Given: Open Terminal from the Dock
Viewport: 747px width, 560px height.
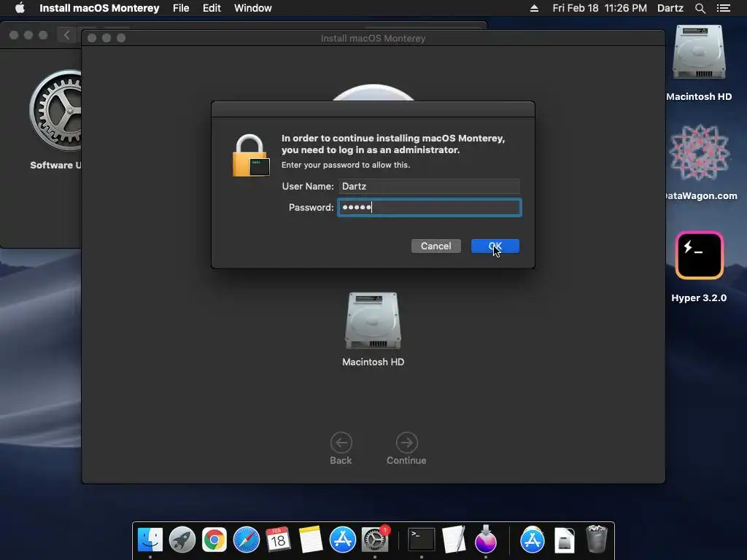Looking at the screenshot, I should (422, 540).
